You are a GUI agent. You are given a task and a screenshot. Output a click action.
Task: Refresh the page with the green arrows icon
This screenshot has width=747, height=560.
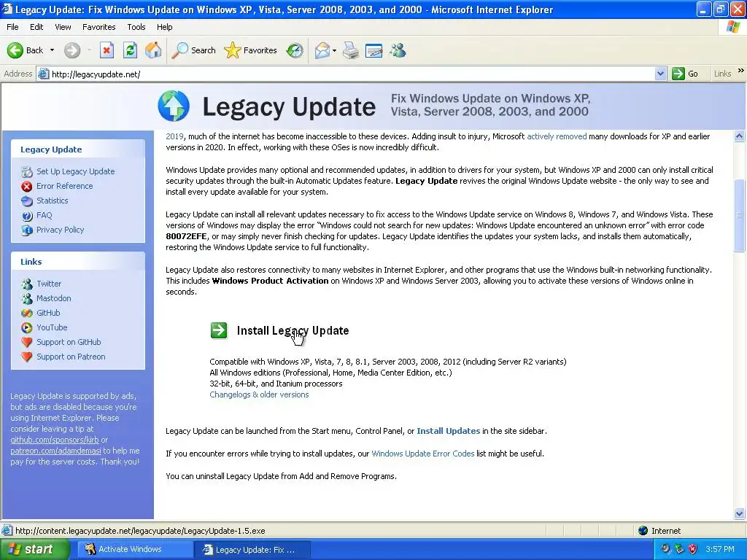[130, 50]
